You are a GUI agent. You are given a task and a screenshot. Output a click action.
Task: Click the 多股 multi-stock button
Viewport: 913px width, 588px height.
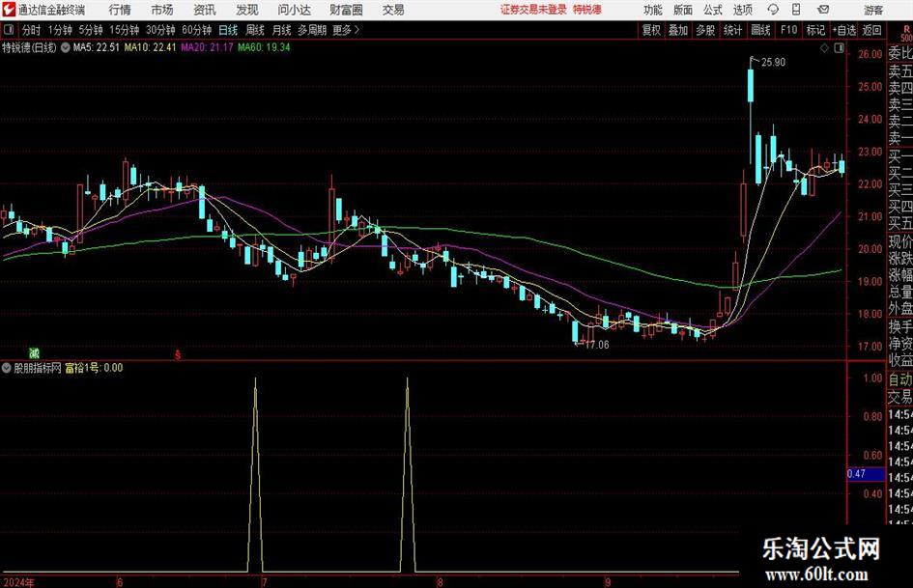point(705,30)
